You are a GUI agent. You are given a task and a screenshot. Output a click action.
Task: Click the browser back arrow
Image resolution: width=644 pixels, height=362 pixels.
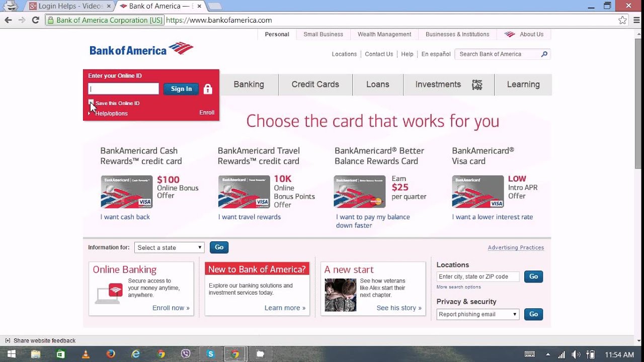point(8,20)
